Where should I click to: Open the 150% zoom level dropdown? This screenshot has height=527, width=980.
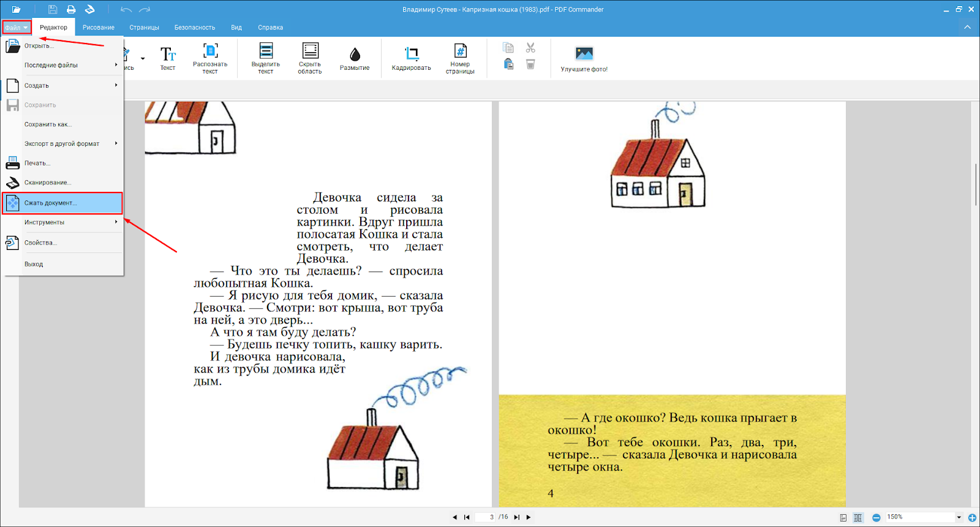click(959, 517)
